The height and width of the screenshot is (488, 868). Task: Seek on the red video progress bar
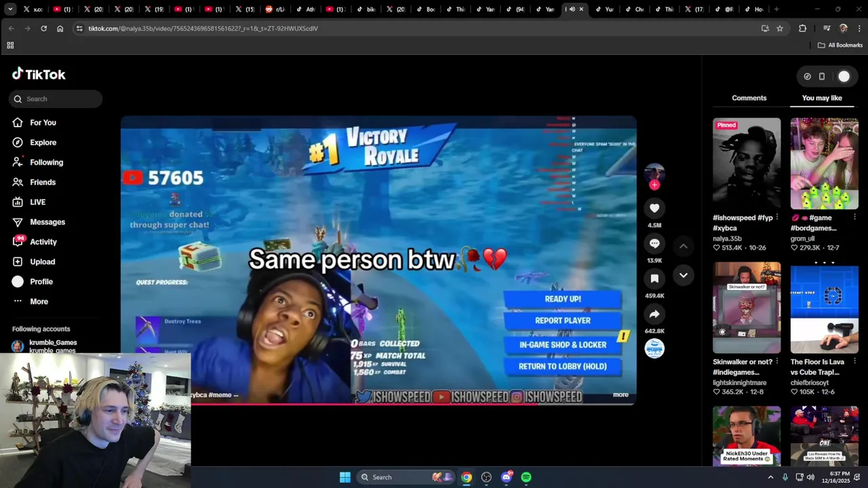[378, 404]
